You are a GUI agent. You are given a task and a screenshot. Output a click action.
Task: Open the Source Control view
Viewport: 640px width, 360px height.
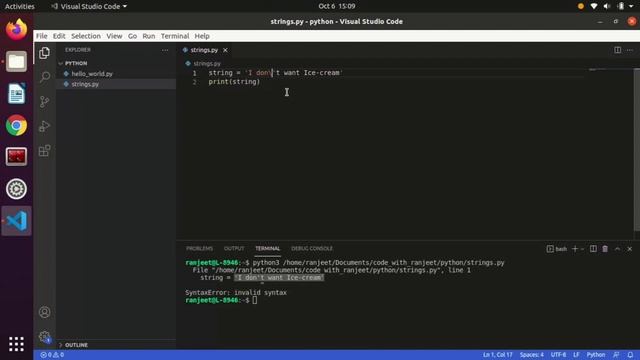[x=44, y=101]
